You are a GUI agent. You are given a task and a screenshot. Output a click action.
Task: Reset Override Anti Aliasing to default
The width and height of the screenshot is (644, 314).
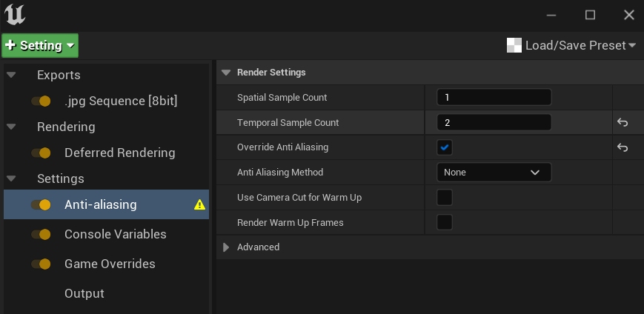[623, 147]
